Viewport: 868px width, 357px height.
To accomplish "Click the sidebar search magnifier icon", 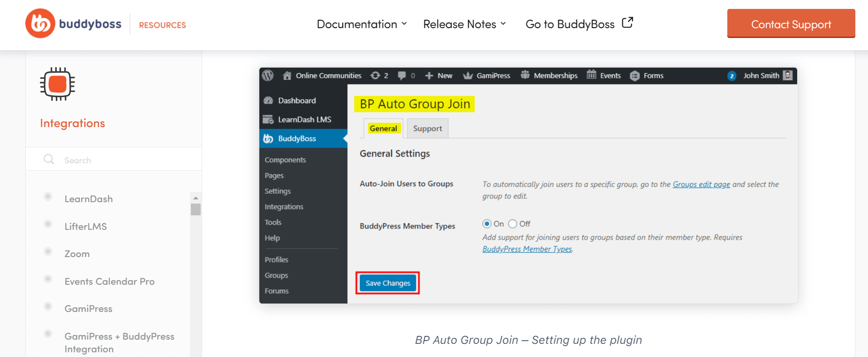I will [49, 160].
